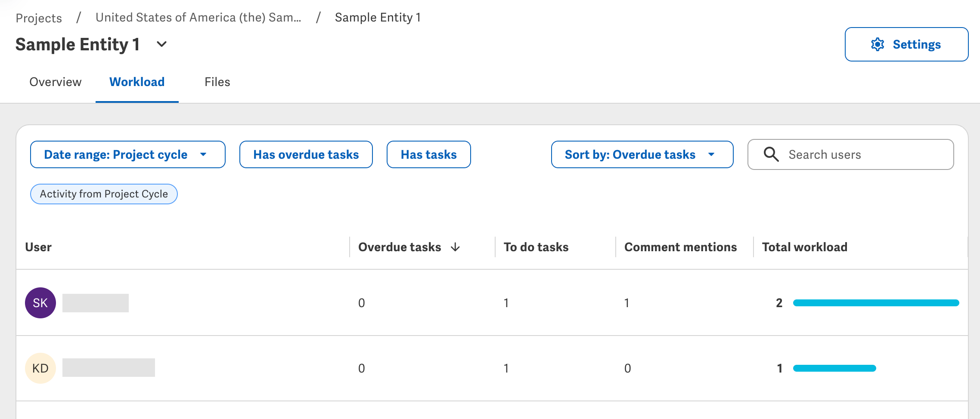Click into the Search users field

851,154
